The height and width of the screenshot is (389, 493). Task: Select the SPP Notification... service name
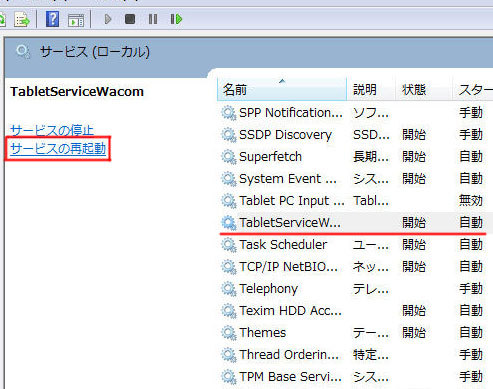tap(291, 113)
